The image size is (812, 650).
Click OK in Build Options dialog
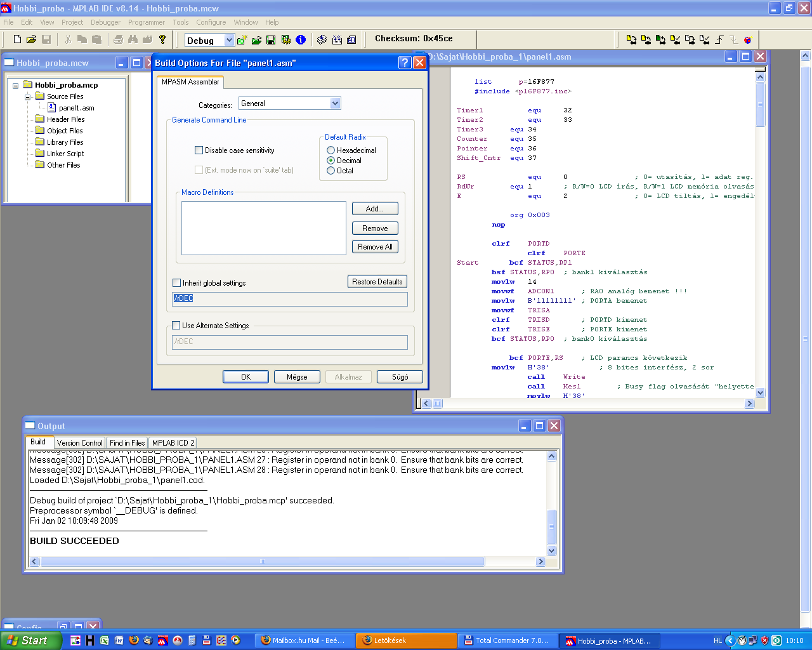click(246, 377)
